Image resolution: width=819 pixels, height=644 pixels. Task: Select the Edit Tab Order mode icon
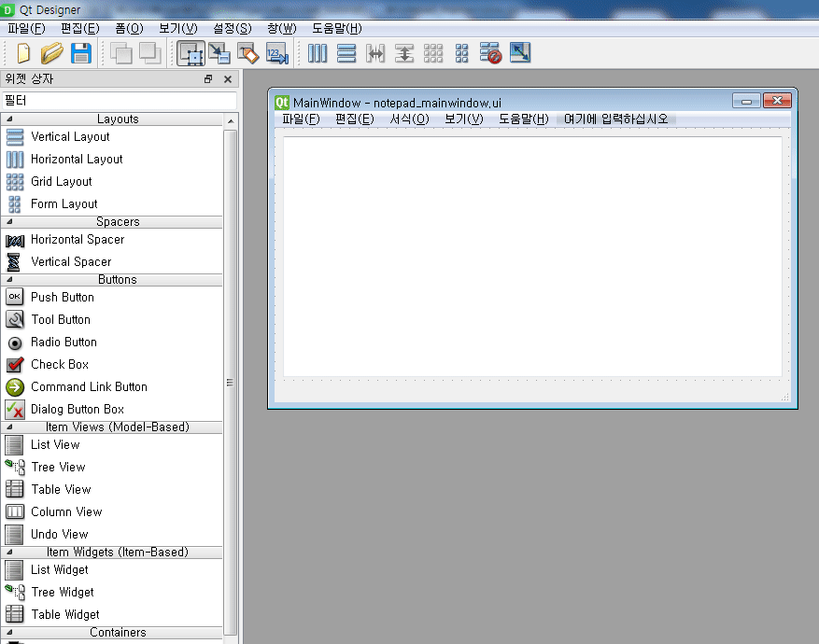pyautogui.click(x=277, y=53)
